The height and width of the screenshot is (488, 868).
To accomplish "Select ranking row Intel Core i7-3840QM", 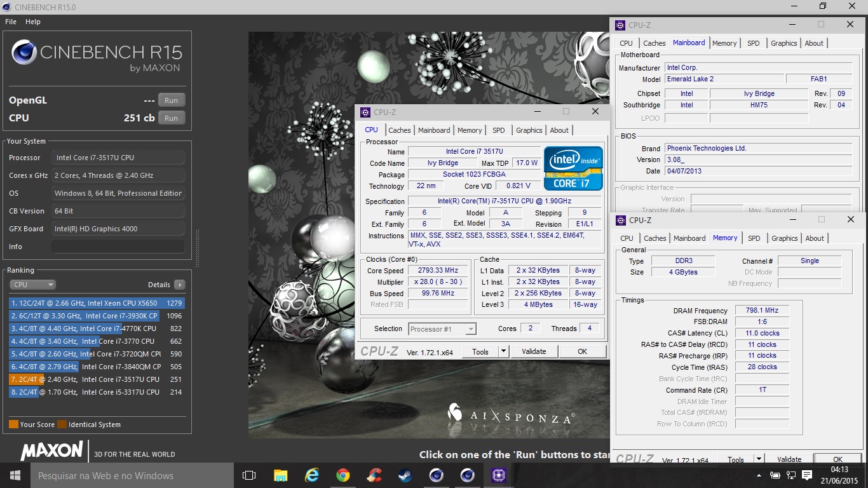I will pyautogui.click(x=97, y=367).
